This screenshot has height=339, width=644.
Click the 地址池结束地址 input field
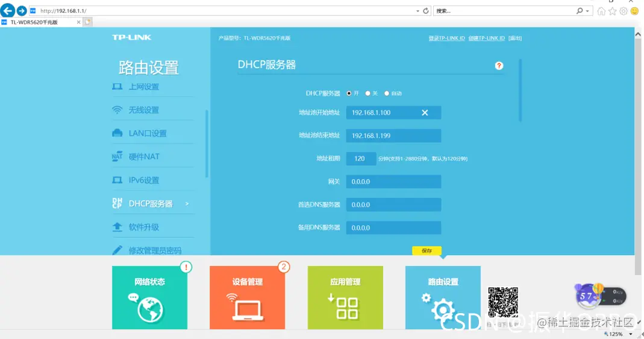coord(393,136)
